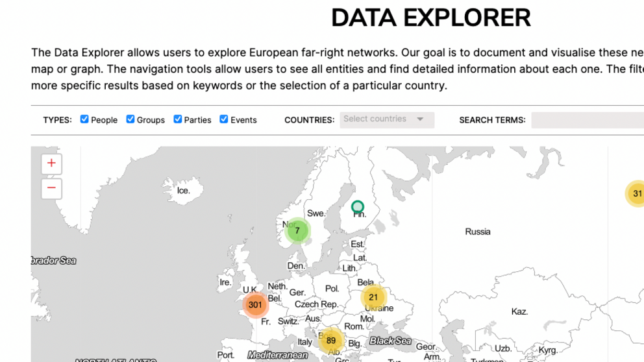
Task: Select the yellow cluster marker labeled 21
Action: click(373, 297)
